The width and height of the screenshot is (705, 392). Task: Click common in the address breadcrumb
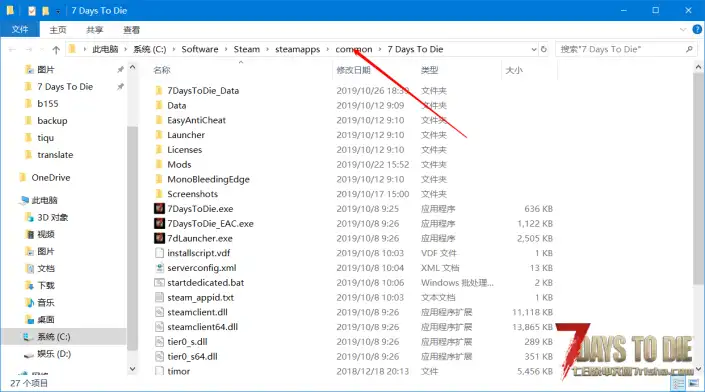pos(354,49)
